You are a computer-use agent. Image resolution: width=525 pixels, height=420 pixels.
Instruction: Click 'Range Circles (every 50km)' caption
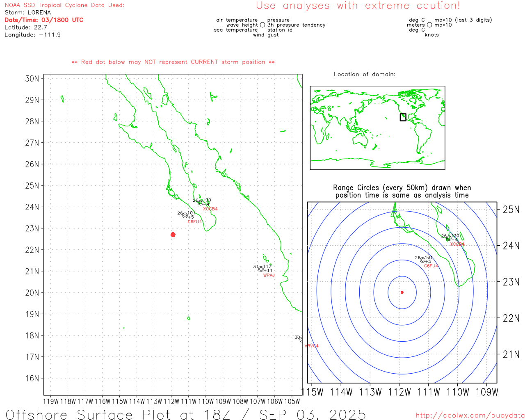click(402, 188)
